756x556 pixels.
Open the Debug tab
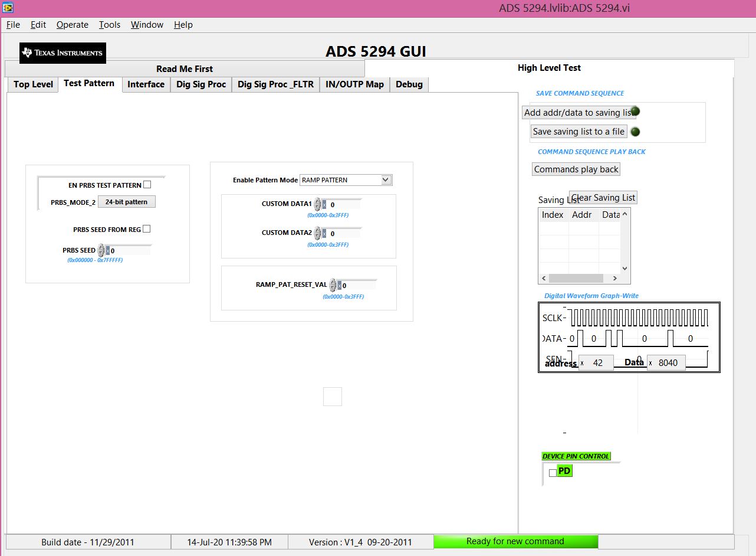(409, 84)
